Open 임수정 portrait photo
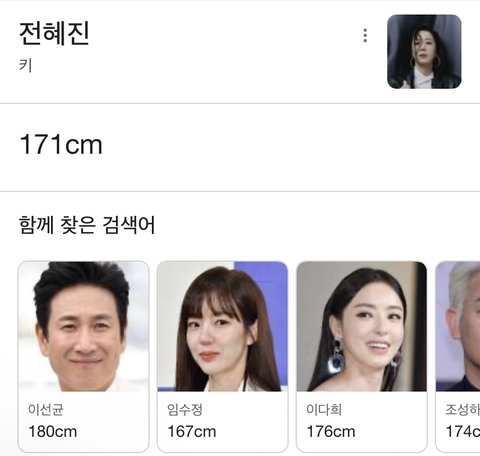 pyautogui.click(x=223, y=326)
